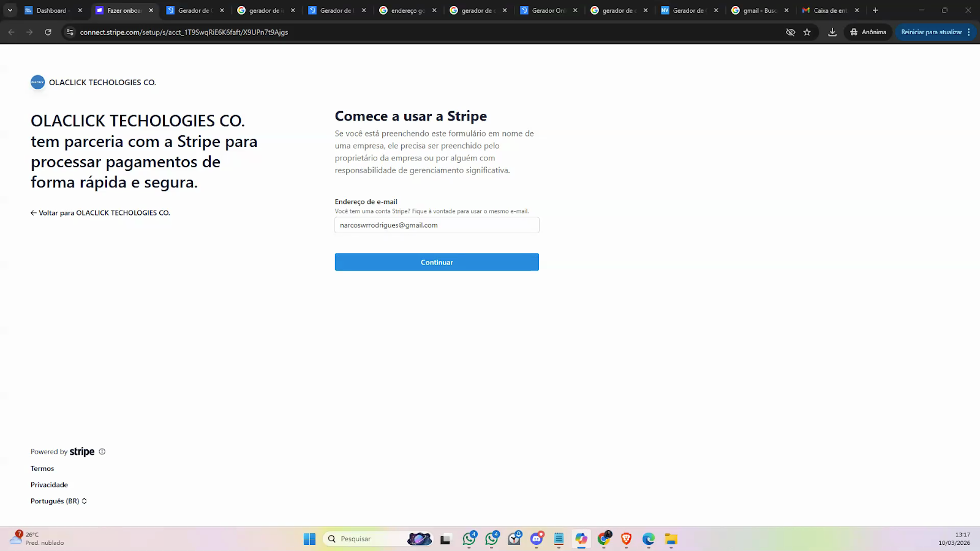This screenshot has width=980, height=551.
Task: Click the Endereço de e-mail input field
Action: pos(437,225)
